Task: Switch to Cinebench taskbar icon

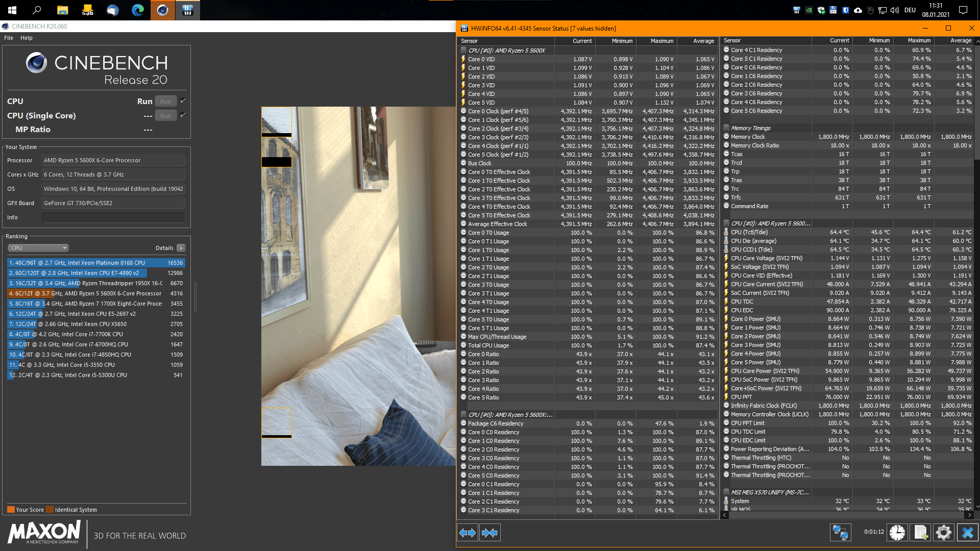Action: tap(162, 10)
